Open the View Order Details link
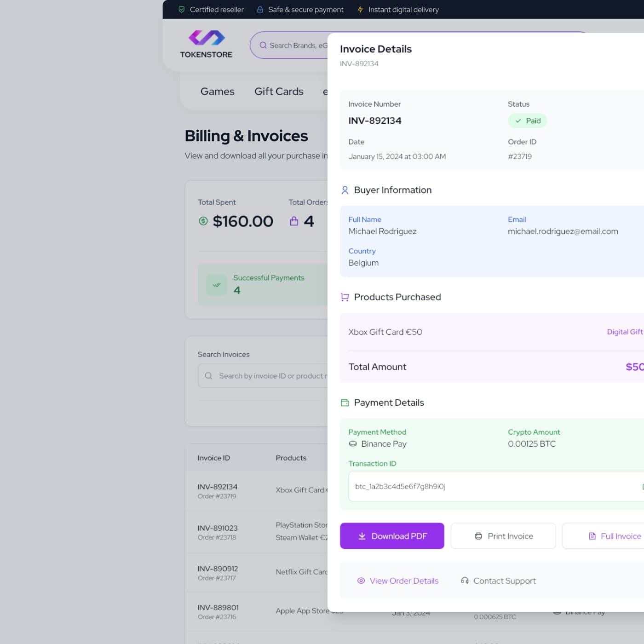Screen dimensions: 644x644 398,581
